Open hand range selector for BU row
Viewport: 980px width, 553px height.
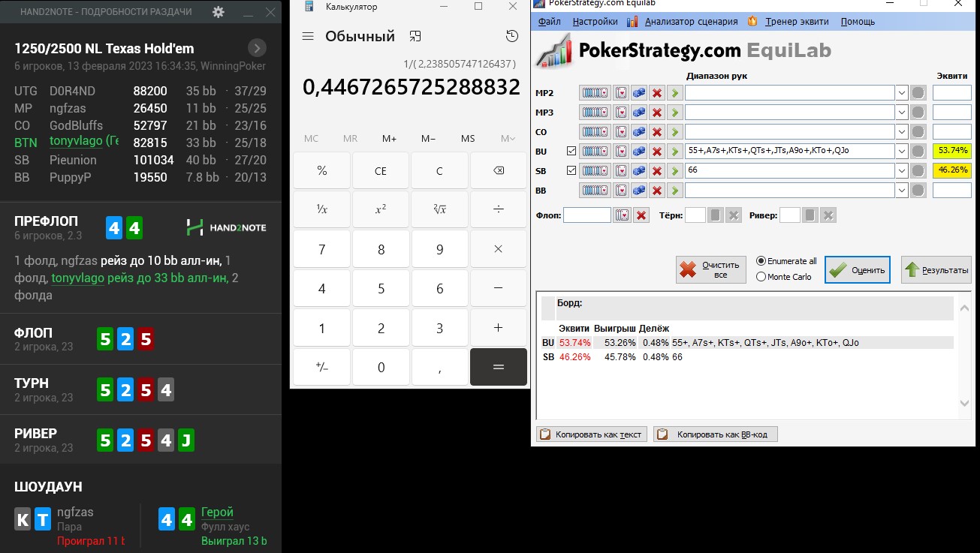pos(595,151)
